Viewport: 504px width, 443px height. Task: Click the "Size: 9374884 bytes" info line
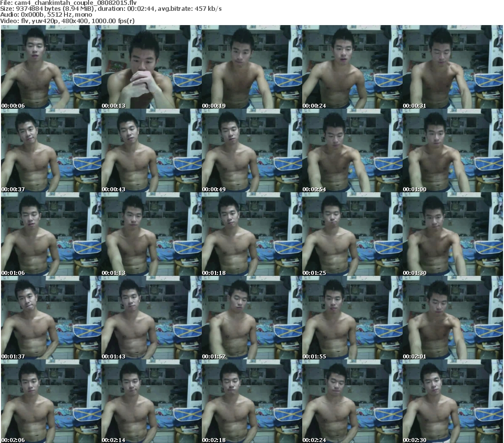111,9
